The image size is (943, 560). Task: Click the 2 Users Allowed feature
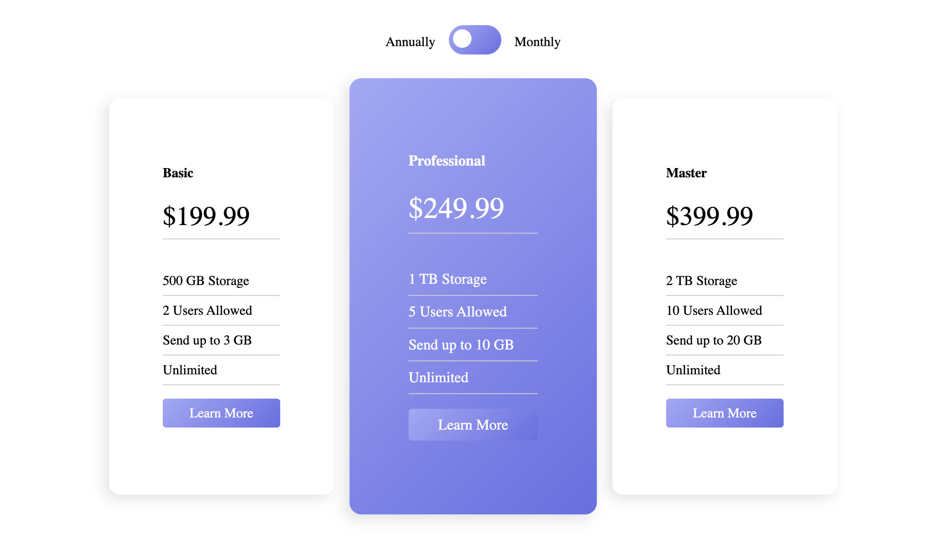(x=207, y=310)
